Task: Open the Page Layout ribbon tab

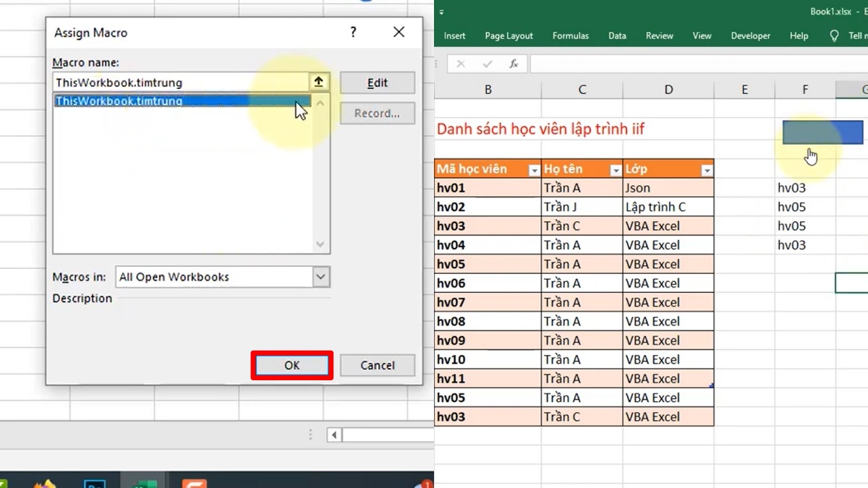Action: [x=509, y=35]
